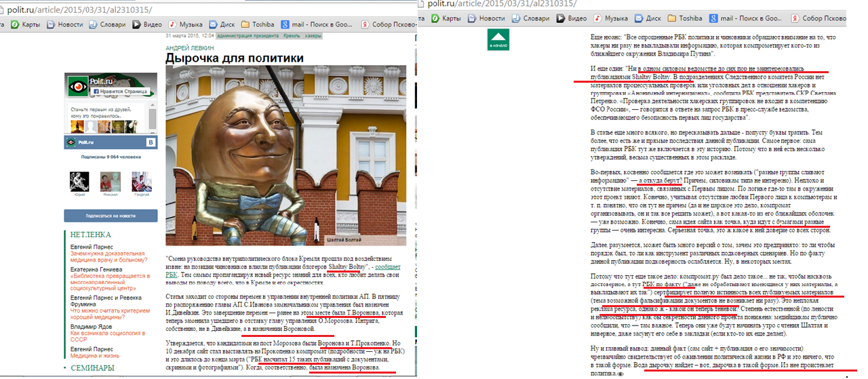This screenshot has height=379, width=868.
Task: Click the Polit.ru eye logo in Facebook widget
Action: coord(78,86)
